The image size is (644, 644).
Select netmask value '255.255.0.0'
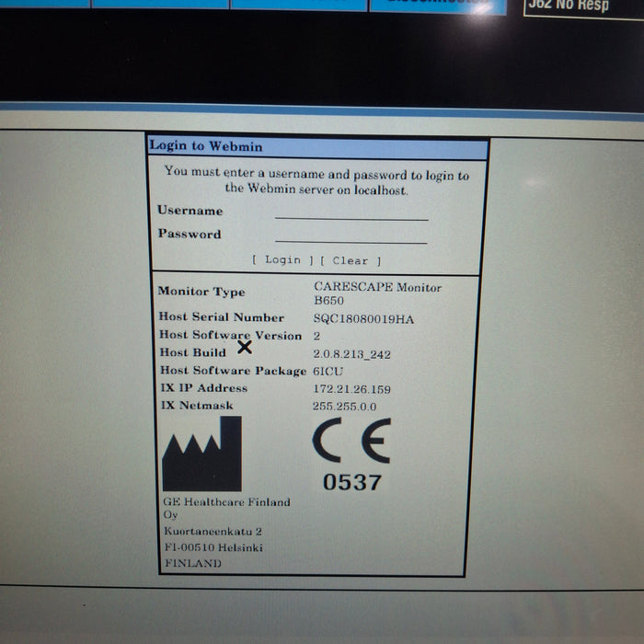(344, 407)
